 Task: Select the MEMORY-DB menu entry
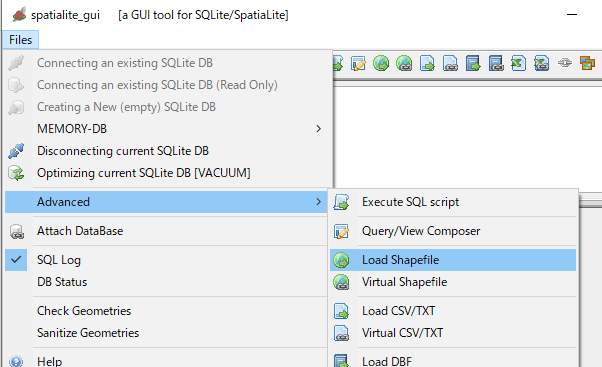(x=166, y=129)
